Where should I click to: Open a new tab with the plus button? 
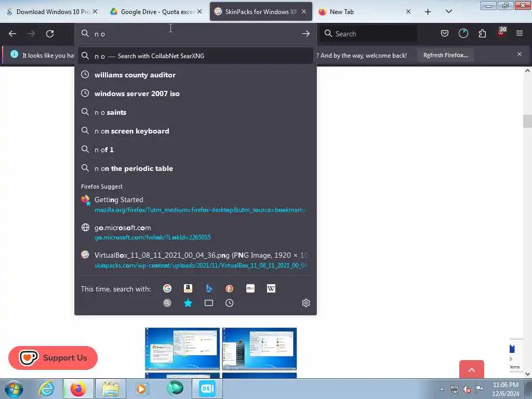[428, 12]
